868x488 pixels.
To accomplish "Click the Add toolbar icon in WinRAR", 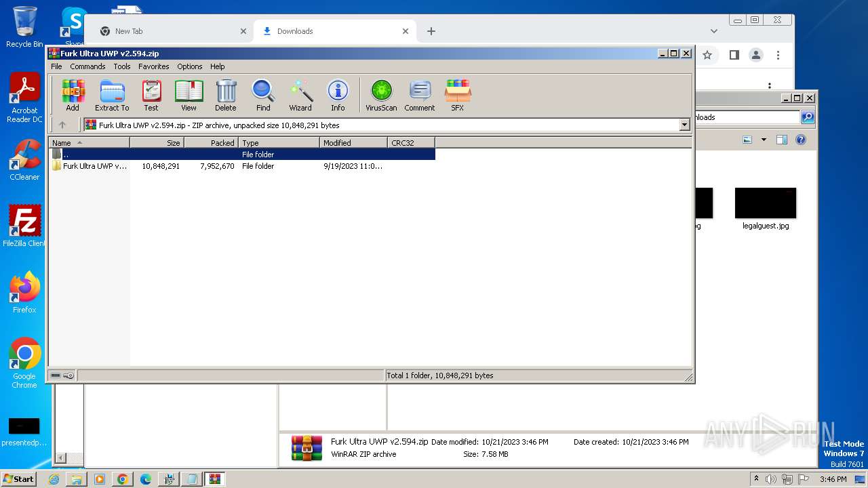I will [73, 95].
